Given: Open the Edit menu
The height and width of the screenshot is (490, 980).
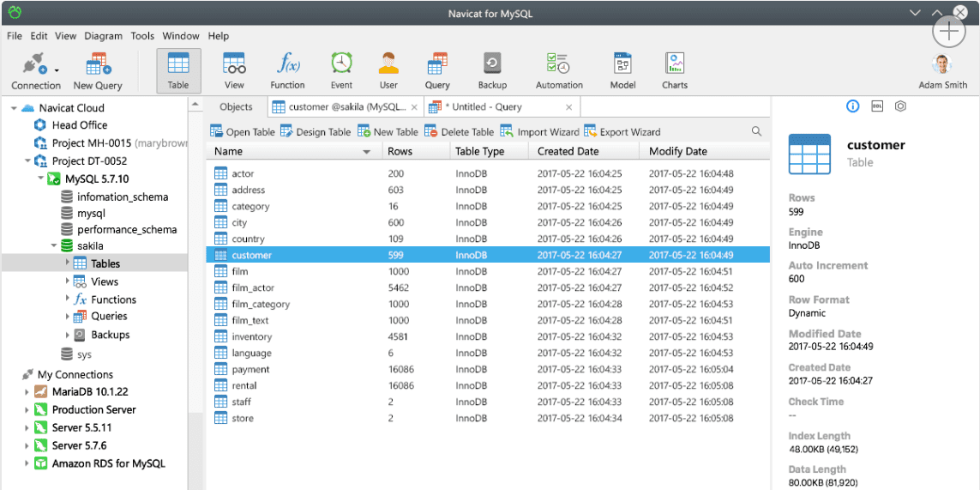Looking at the screenshot, I should tap(39, 36).
